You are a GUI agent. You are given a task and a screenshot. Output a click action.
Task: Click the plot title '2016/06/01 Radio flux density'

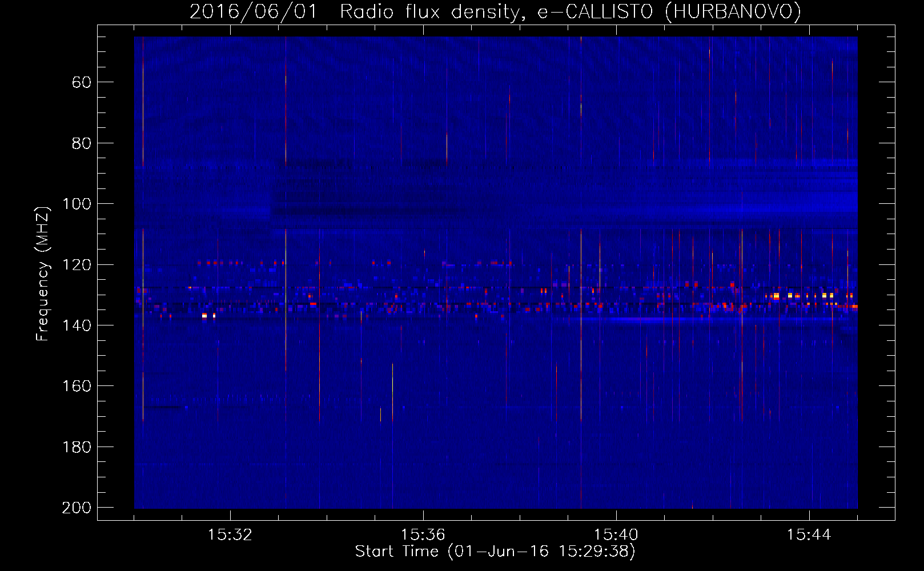pos(495,13)
